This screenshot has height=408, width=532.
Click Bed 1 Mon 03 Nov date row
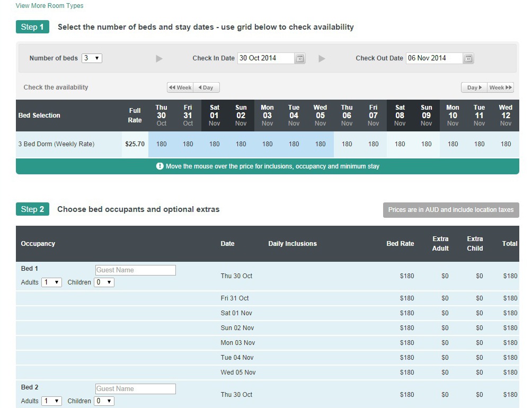coord(268,343)
